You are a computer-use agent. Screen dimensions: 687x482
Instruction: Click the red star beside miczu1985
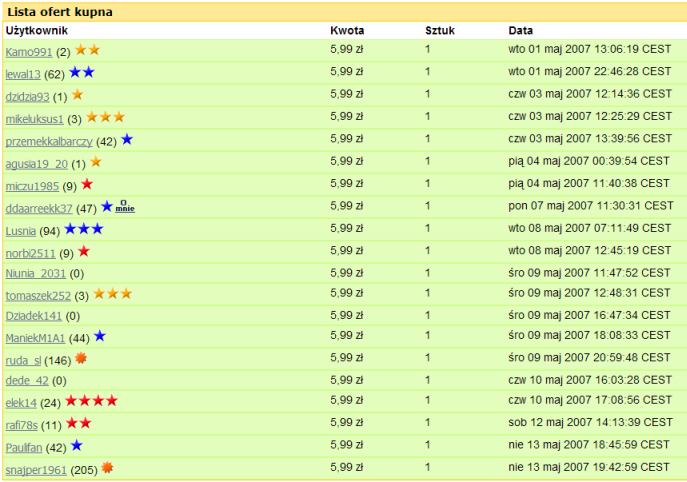[x=87, y=184]
